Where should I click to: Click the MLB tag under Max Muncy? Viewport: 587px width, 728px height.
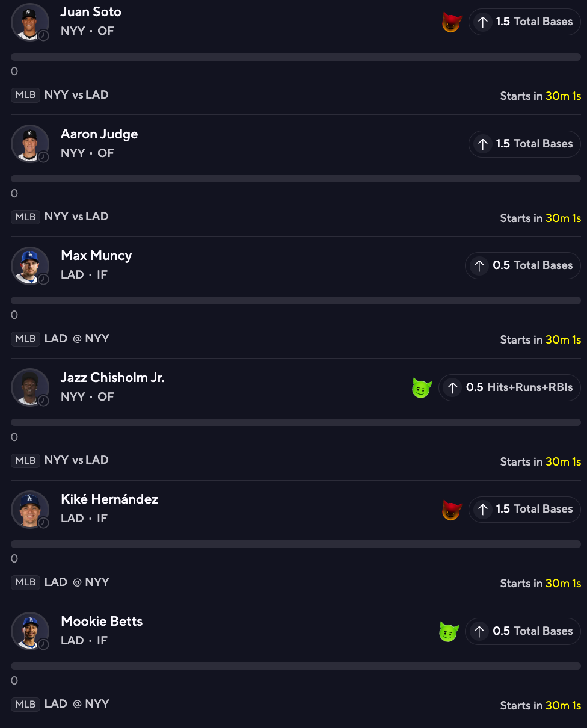(x=25, y=338)
